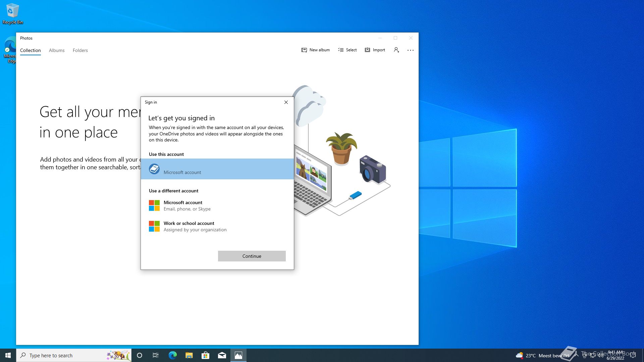Open Task View on the taskbar
Image resolution: width=644 pixels, height=362 pixels.
156,355
